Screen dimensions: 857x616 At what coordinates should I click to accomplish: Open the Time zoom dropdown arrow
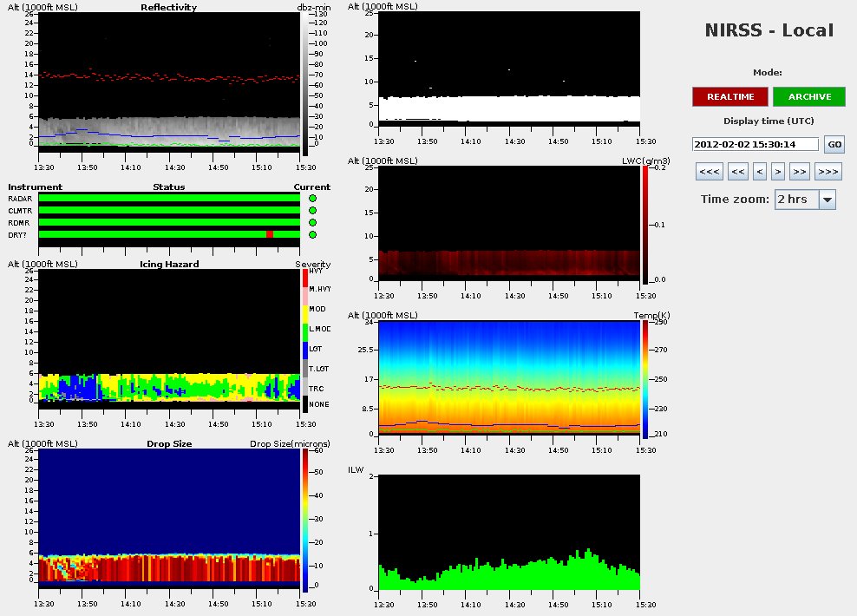tap(827, 200)
